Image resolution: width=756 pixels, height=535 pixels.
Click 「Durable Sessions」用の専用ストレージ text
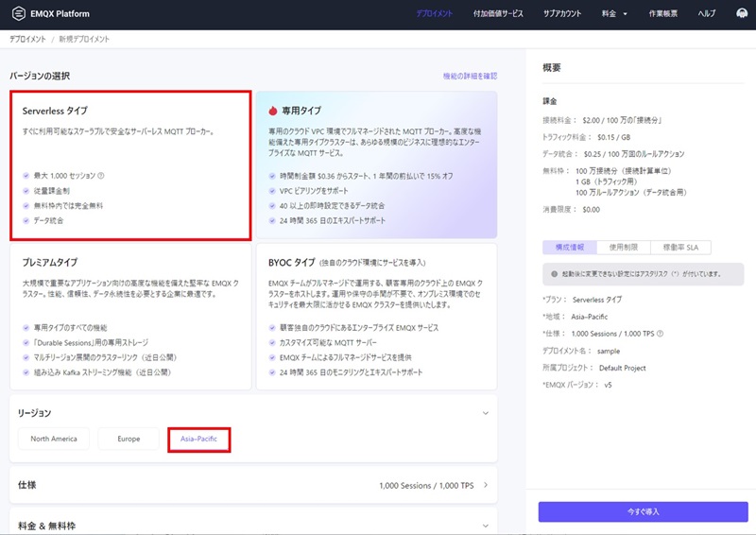91,342
